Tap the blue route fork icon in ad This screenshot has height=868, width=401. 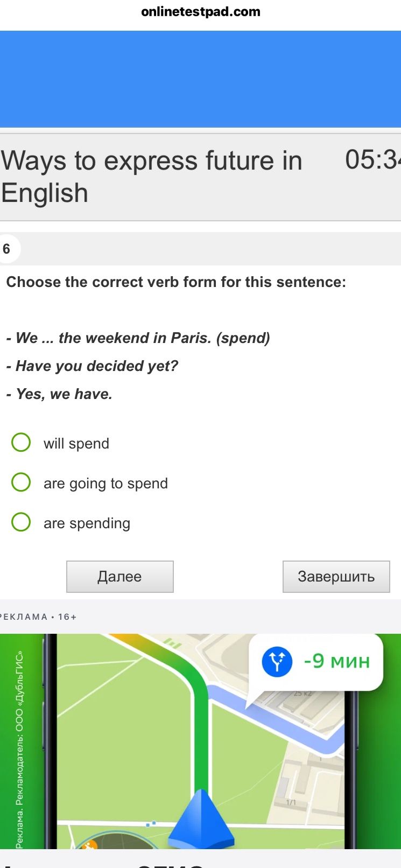click(277, 661)
